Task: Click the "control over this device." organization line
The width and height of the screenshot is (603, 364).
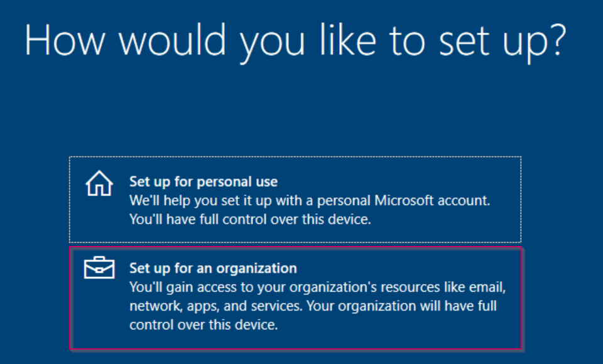Action: (204, 325)
